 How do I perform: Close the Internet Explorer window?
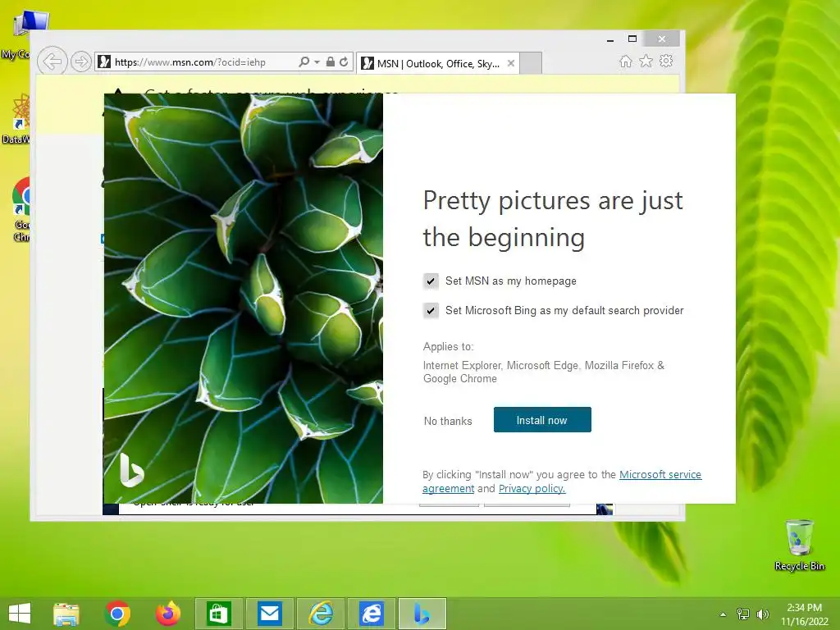pyautogui.click(x=662, y=39)
